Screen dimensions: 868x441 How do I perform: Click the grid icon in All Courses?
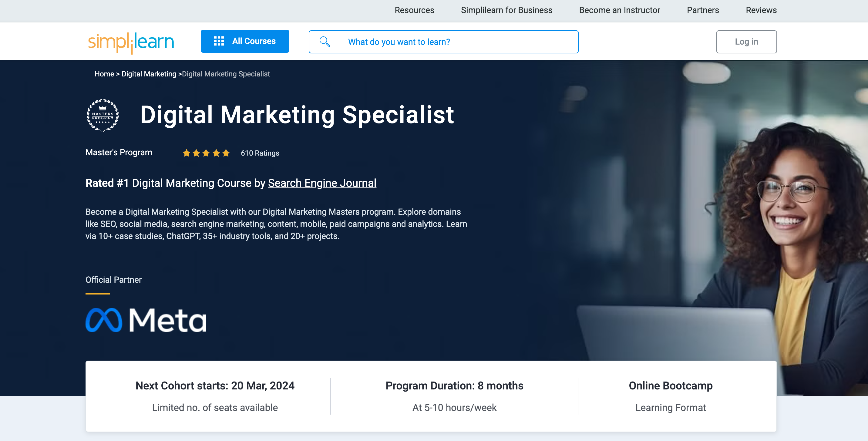219,41
